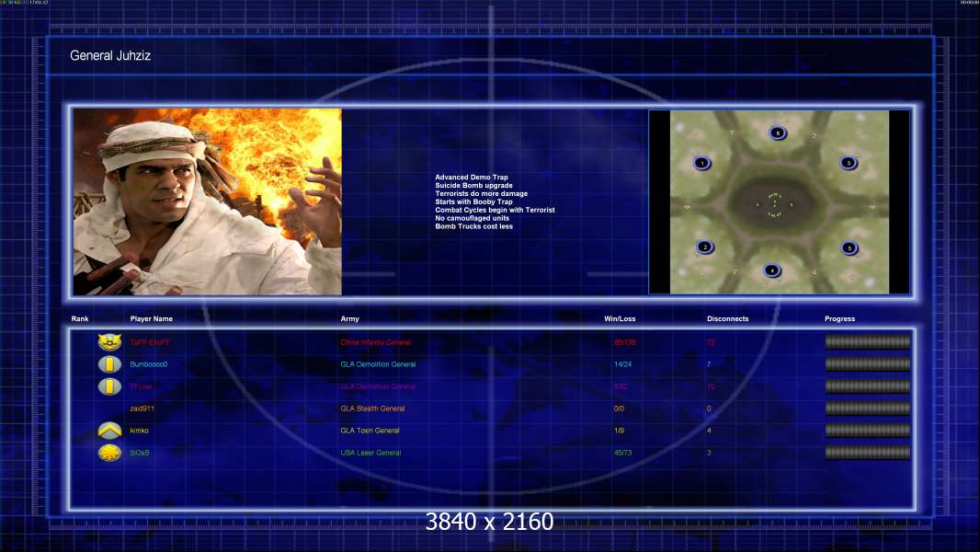Select player name zaid911
This screenshot has height=552, width=980.
point(142,408)
